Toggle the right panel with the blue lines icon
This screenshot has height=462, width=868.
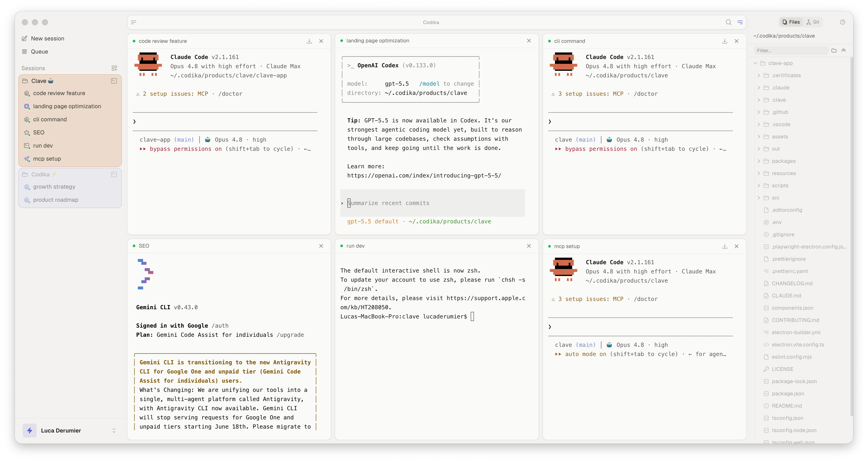point(740,22)
